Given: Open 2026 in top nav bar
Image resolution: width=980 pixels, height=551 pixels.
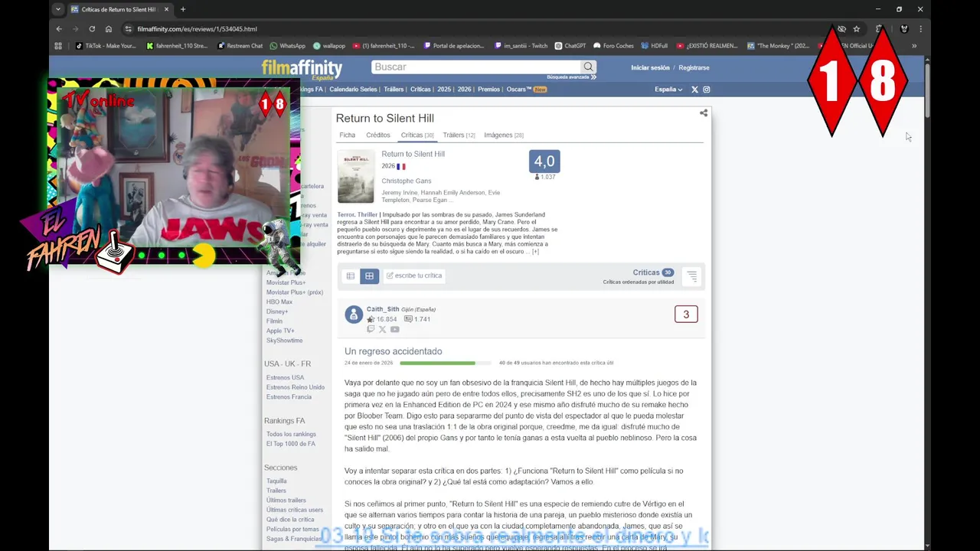Looking at the screenshot, I should [x=465, y=90].
